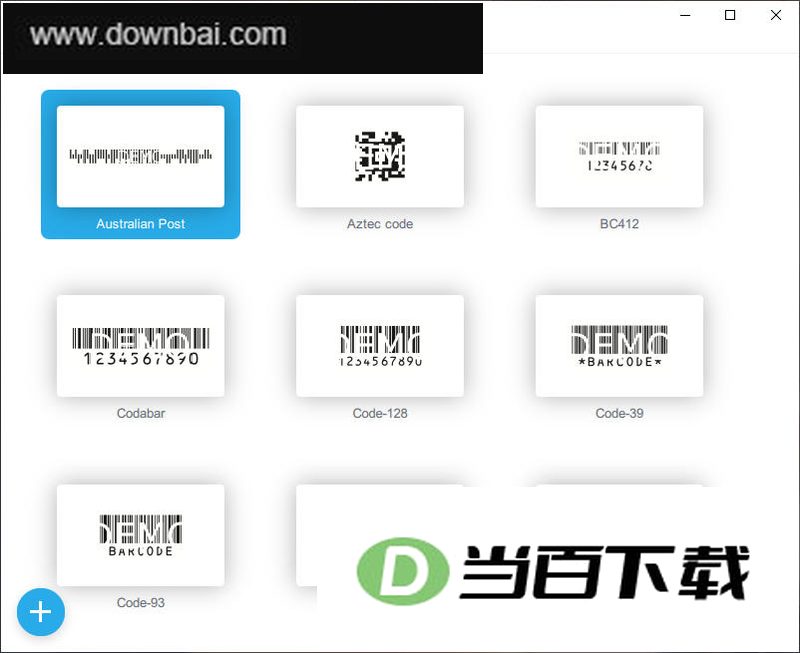Choose the Code-39 barcode thumbnail
This screenshot has height=653, width=800.
[619, 345]
